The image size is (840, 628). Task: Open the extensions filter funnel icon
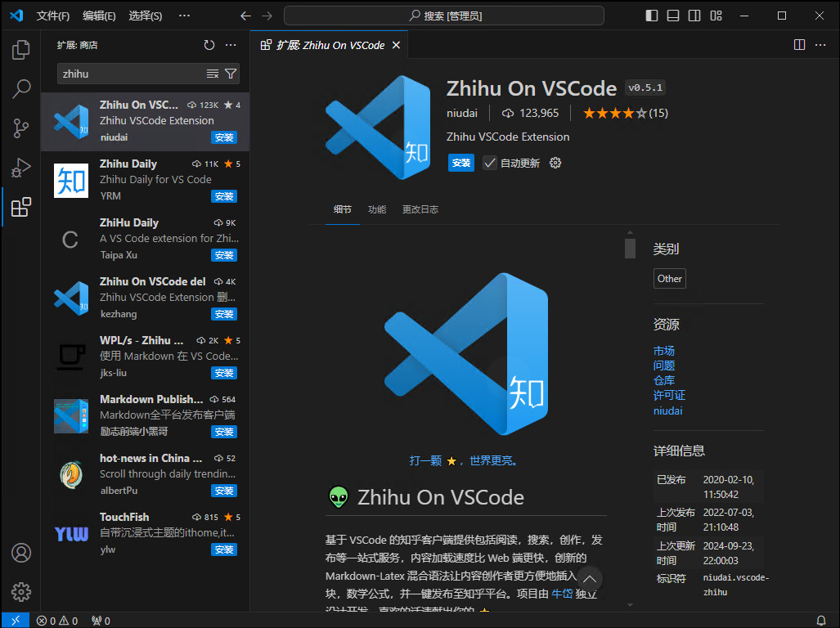pos(231,74)
